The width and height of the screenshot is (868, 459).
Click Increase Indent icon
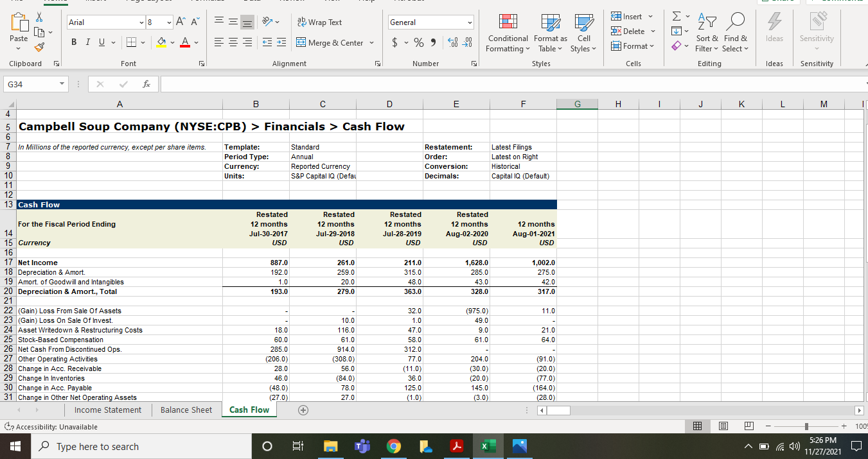pos(281,43)
